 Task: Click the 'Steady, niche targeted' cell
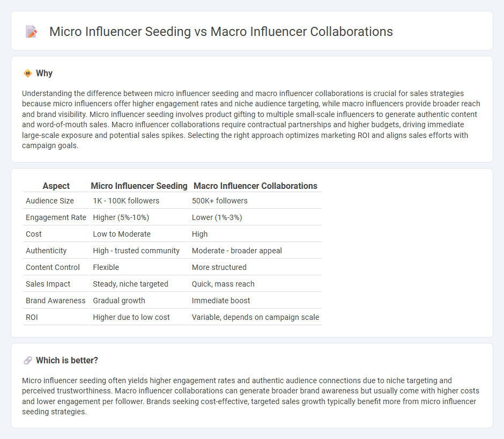tap(130, 284)
